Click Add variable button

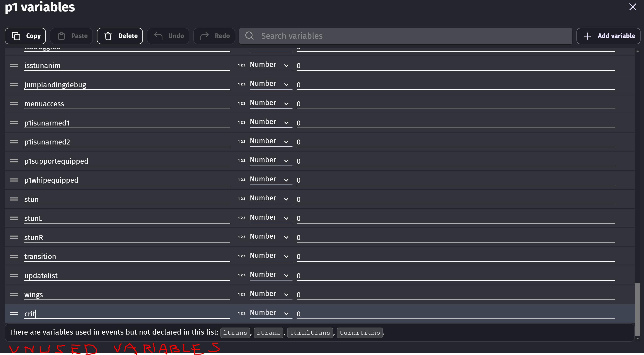click(608, 36)
